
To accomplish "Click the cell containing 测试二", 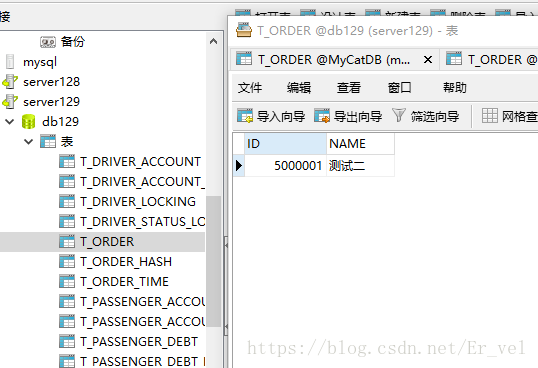I will coord(360,166).
